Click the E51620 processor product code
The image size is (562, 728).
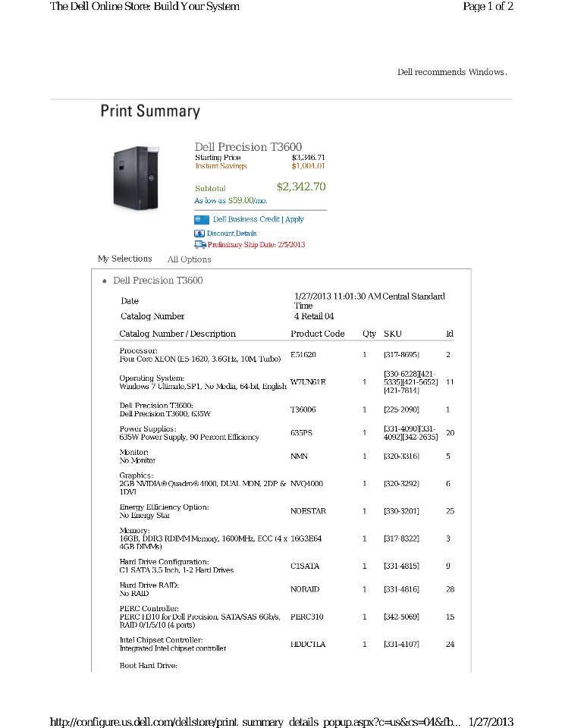pyautogui.click(x=303, y=354)
